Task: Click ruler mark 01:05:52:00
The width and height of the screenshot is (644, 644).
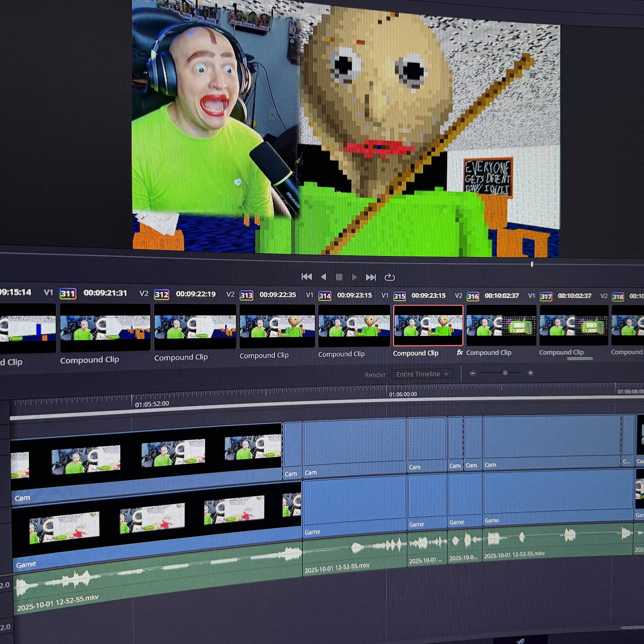Action: click(152, 404)
